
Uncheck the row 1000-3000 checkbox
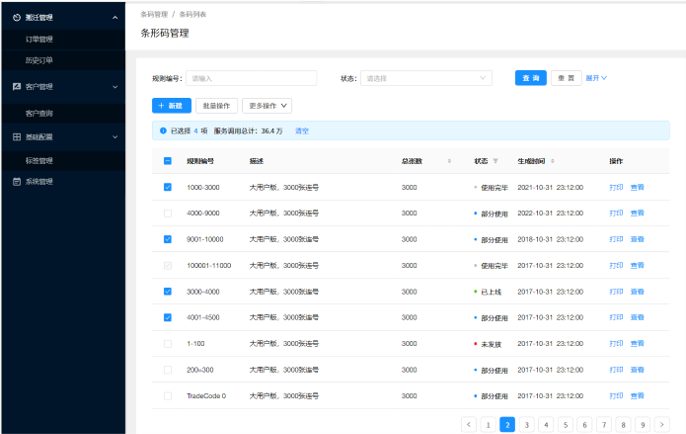click(167, 187)
